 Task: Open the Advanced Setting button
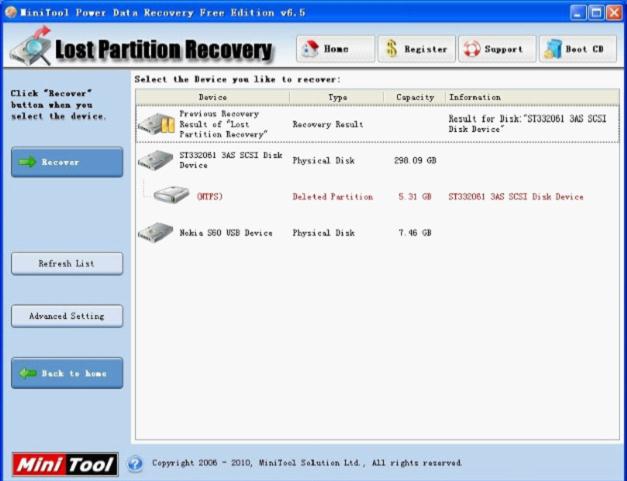[x=67, y=316]
